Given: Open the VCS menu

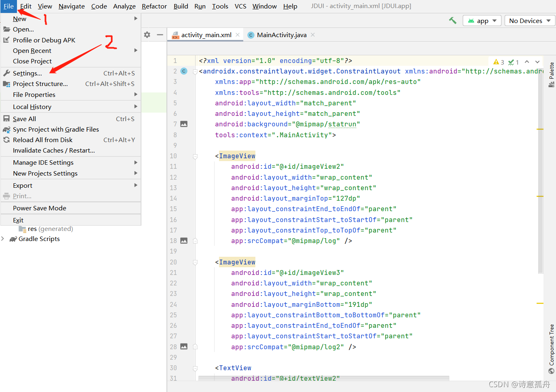Looking at the screenshot, I should (x=240, y=6).
